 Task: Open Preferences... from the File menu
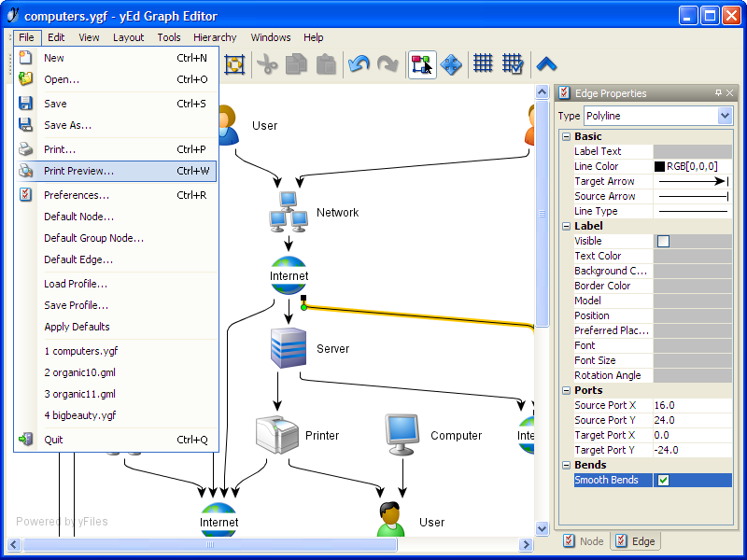point(116,195)
